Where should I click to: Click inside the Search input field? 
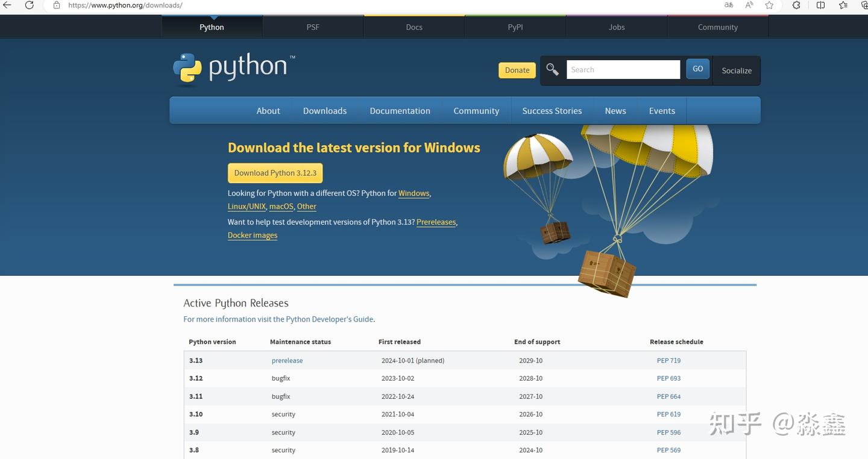pyautogui.click(x=623, y=69)
